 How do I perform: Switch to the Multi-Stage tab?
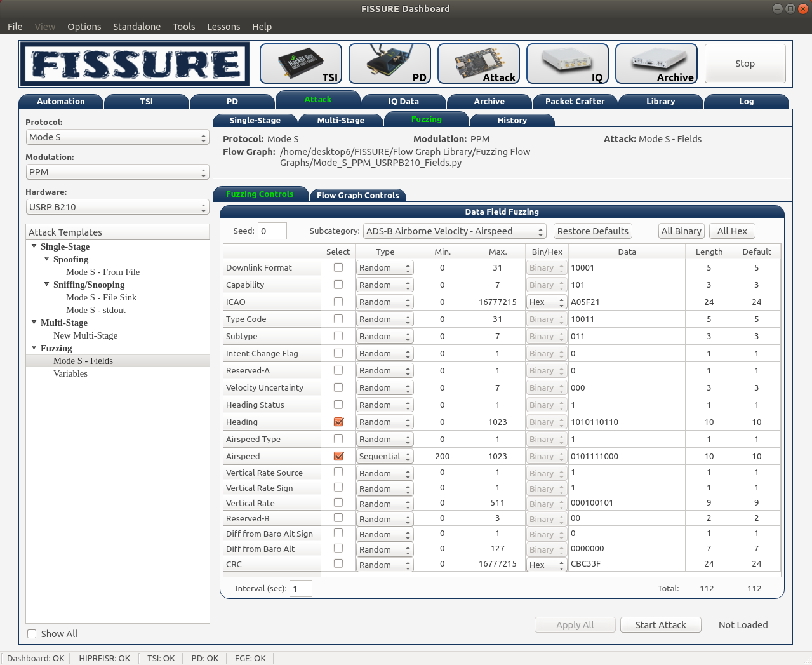(341, 120)
